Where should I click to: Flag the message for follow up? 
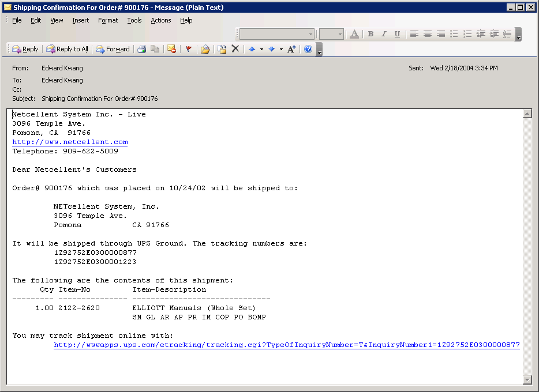(188, 49)
